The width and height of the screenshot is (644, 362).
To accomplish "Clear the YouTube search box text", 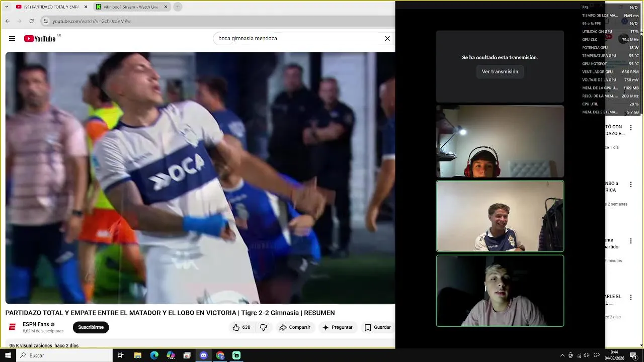I will tap(387, 39).
